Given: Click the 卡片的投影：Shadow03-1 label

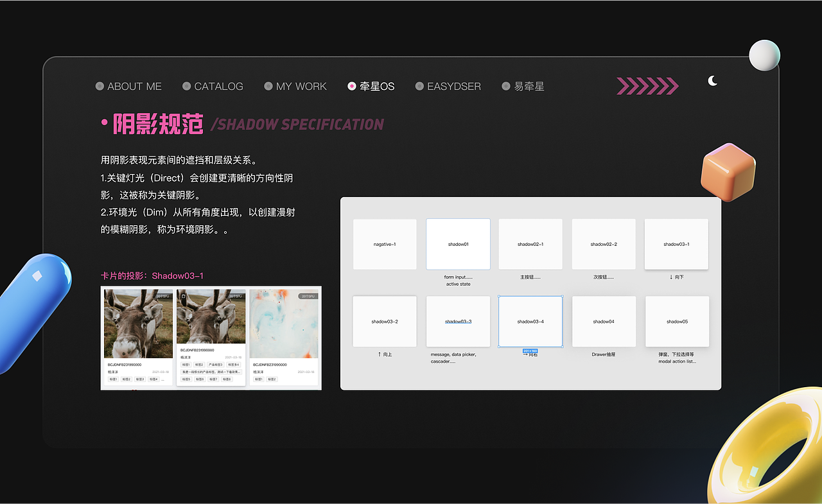Looking at the screenshot, I should (152, 275).
